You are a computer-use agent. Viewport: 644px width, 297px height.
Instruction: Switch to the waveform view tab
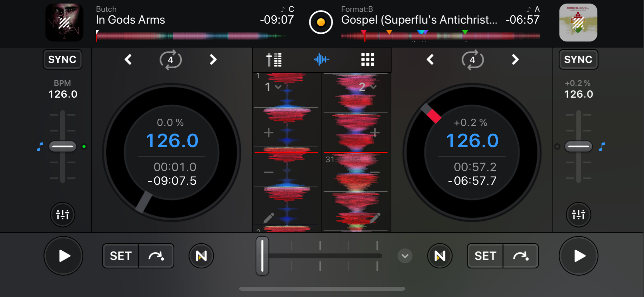[x=321, y=60]
